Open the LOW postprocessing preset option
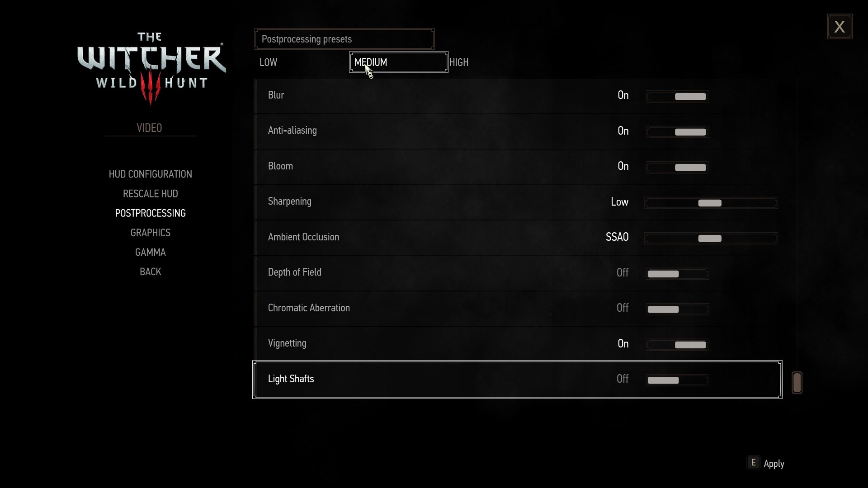The height and width of the screenshot is (488, 868). click(x=269, y=62)
